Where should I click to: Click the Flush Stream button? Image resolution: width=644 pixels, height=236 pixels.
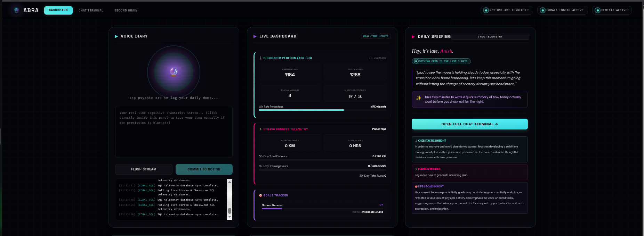pyautogui.click(x=144, y=169)
